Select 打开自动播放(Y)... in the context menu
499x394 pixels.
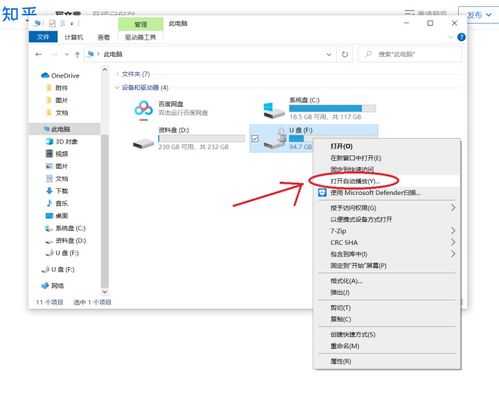coord(387,181)
